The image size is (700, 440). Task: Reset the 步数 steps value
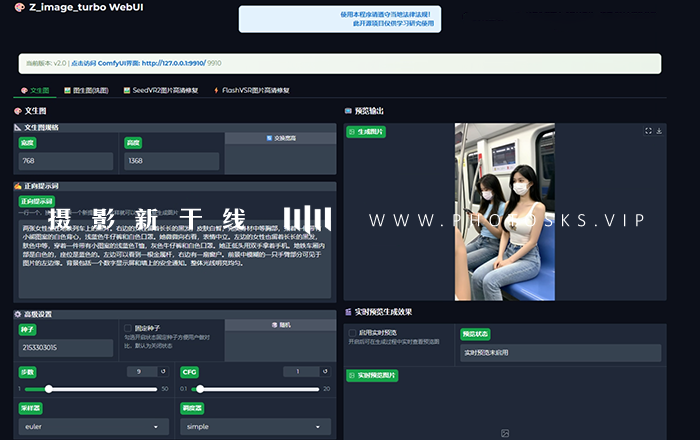[163, 372]
